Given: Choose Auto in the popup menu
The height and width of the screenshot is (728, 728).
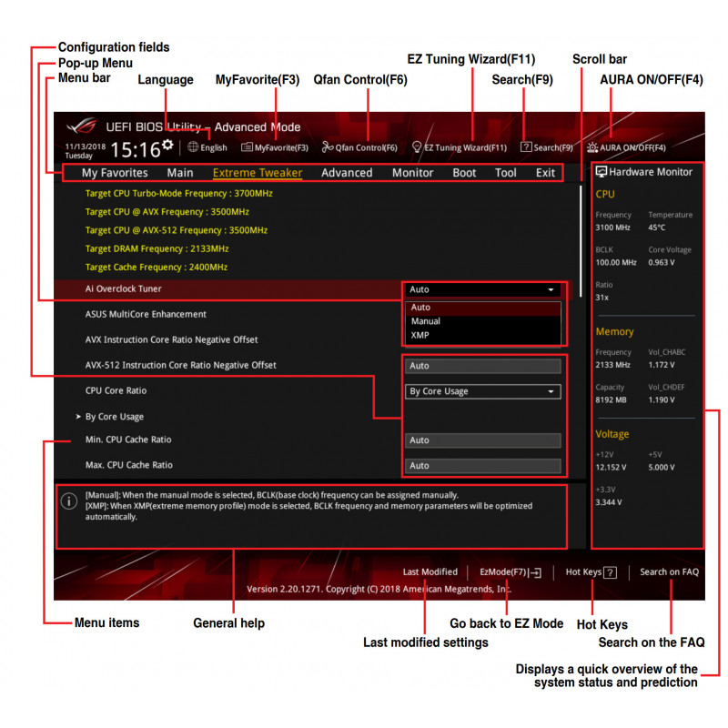Looking at the screenshot, I should pos(483,308).
